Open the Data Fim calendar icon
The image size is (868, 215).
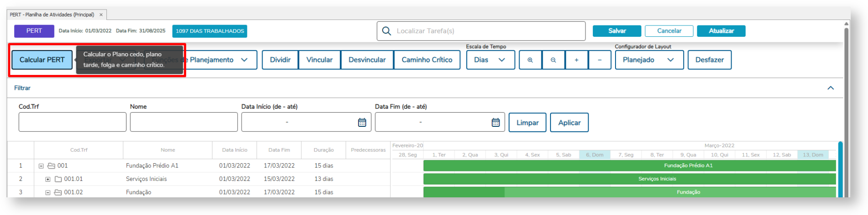496,122
